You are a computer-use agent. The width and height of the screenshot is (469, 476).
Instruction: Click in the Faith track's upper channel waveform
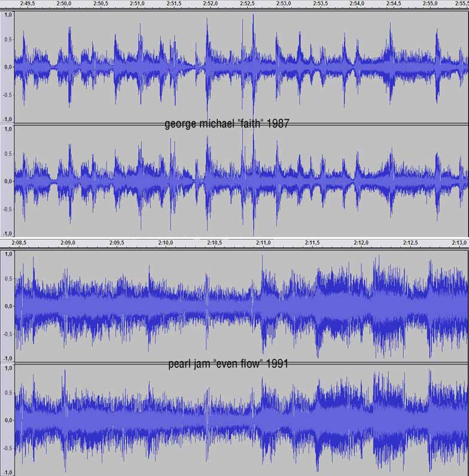coord(241,67)
